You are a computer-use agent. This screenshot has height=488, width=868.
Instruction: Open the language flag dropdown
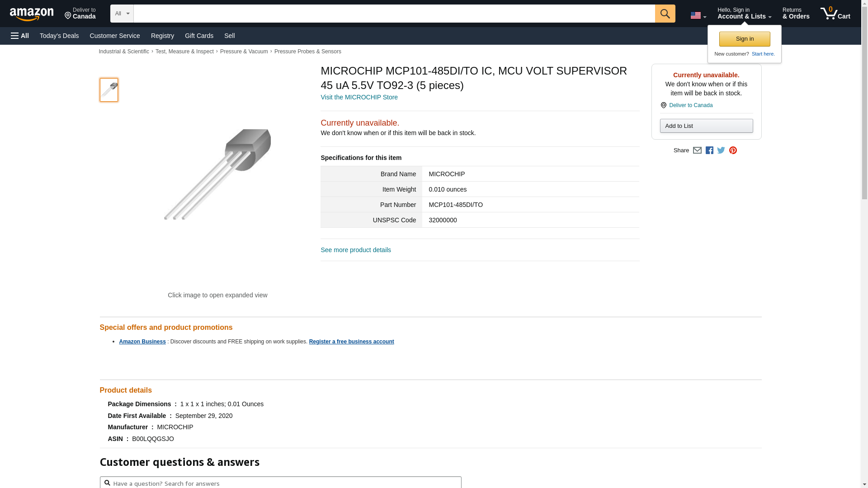click(698, 16)
